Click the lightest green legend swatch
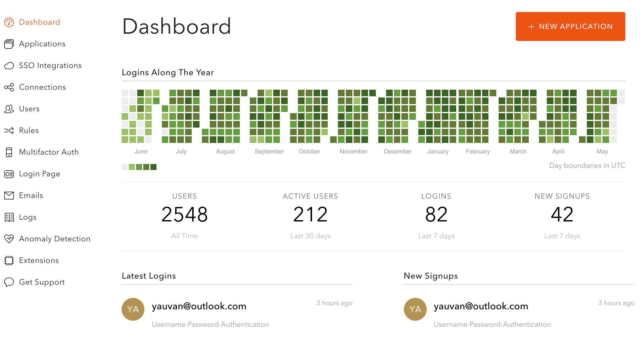The width and height of the screenshot is (644, 340). click(132, 166)
